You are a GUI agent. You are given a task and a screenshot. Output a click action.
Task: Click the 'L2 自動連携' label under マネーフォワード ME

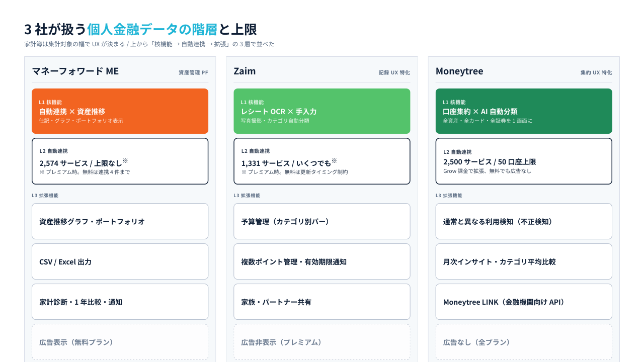(x=54, y=151)
